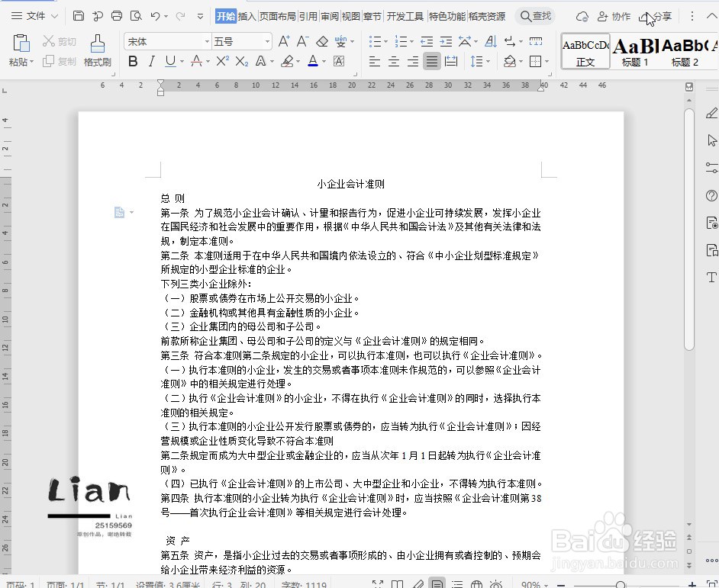Open the numbered list dropdown arrow
This screenshot has width=719, height=588.
click(411, 42)
